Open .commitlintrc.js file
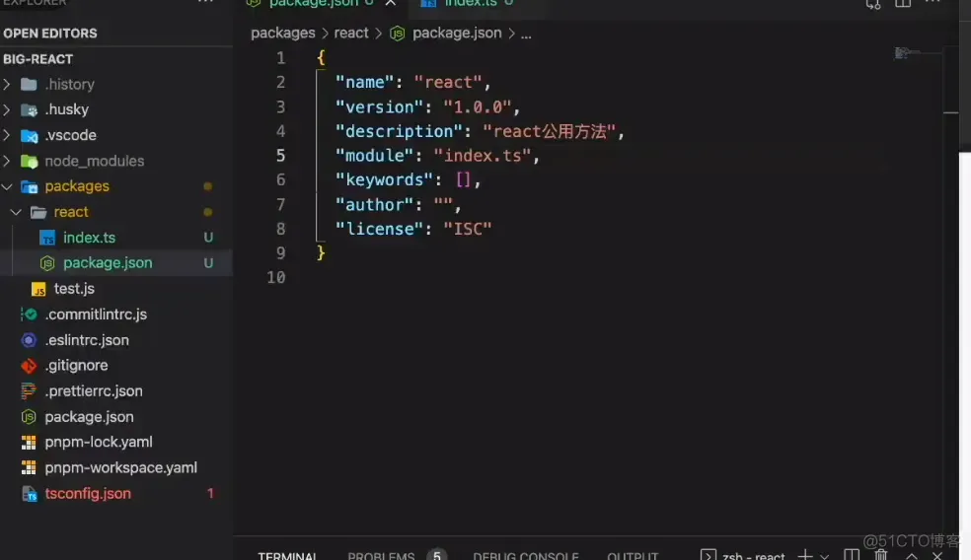 click(96, 315)
